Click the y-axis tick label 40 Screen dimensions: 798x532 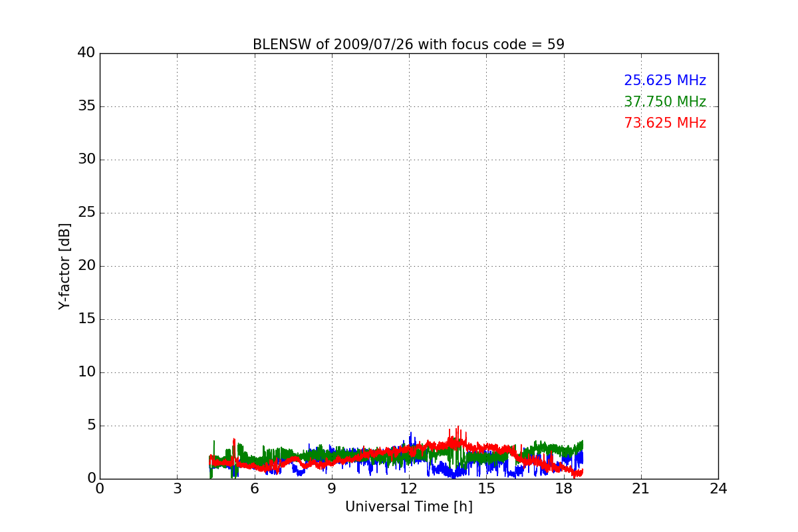86,53
